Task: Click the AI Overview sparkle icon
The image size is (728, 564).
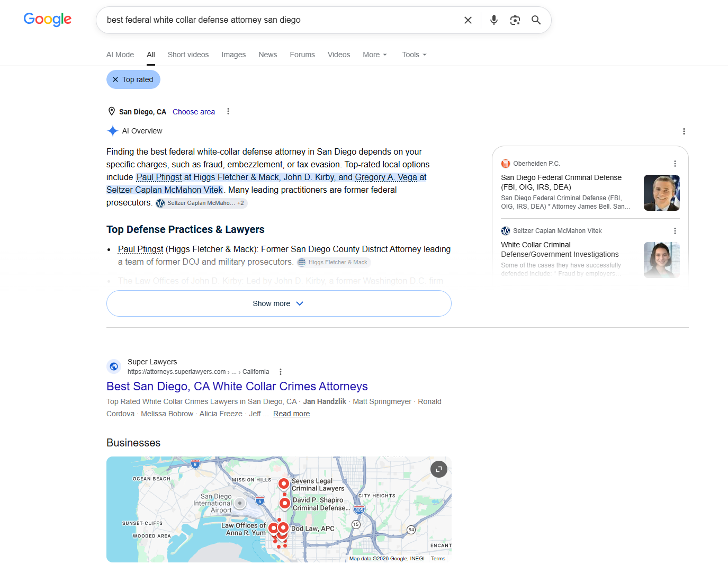Action: point(113,131)
